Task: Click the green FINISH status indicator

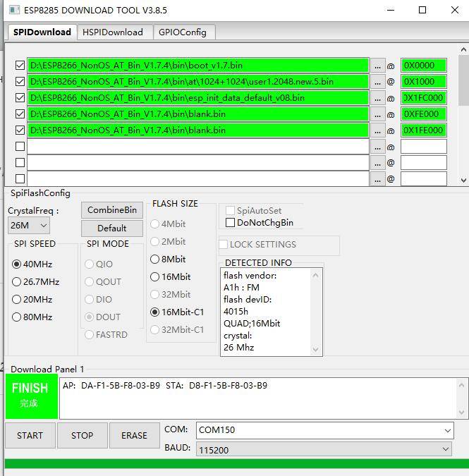Action: coord(30,395)
